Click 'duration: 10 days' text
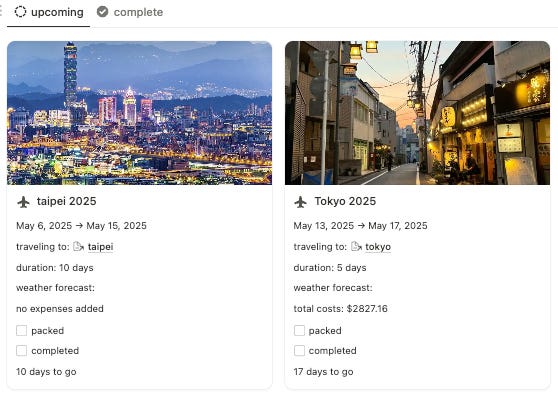The image size is (558, 409). click(x=55, y=268)
